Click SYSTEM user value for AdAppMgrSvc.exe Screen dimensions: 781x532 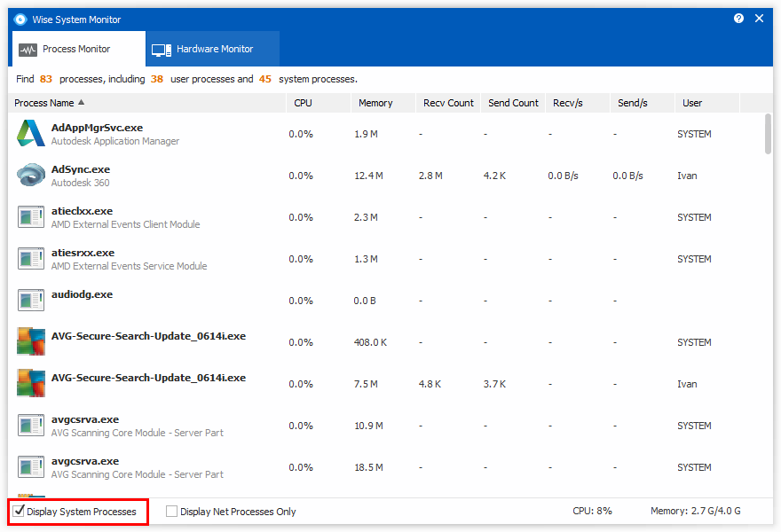tap(694, 134)
